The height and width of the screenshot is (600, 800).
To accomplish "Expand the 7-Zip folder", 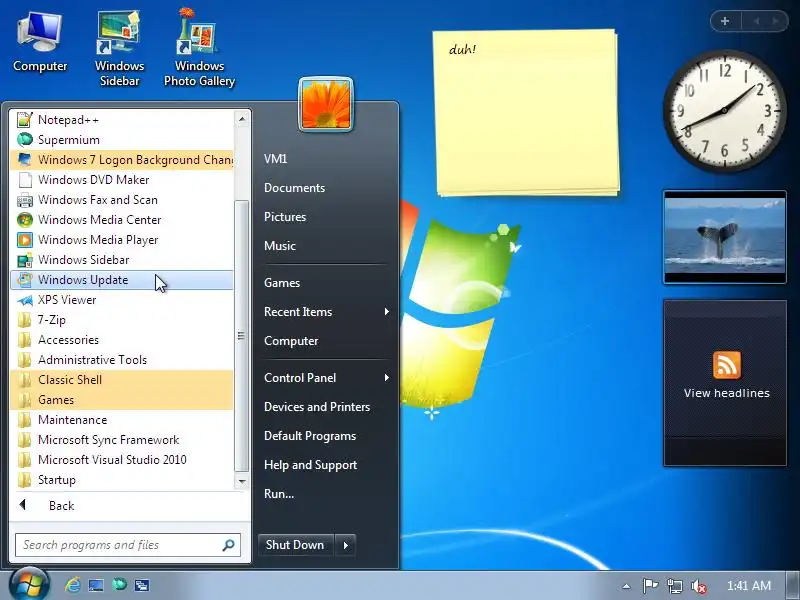I will point(121,319).
